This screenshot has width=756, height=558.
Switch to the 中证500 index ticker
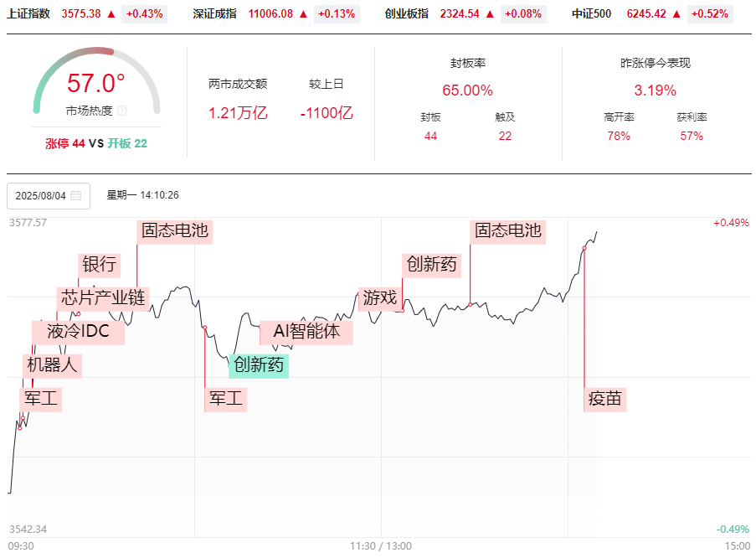pos(591,14)
